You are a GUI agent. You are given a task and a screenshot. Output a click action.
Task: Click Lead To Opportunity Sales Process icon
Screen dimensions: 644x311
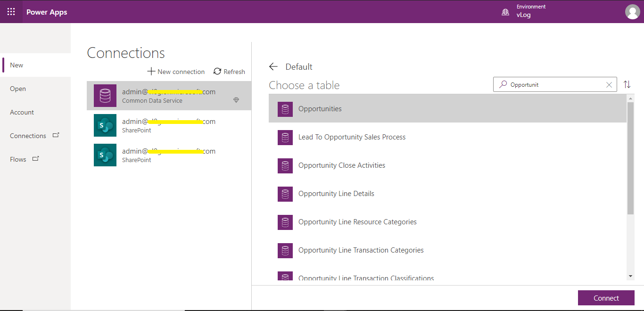tap(285, 138)
